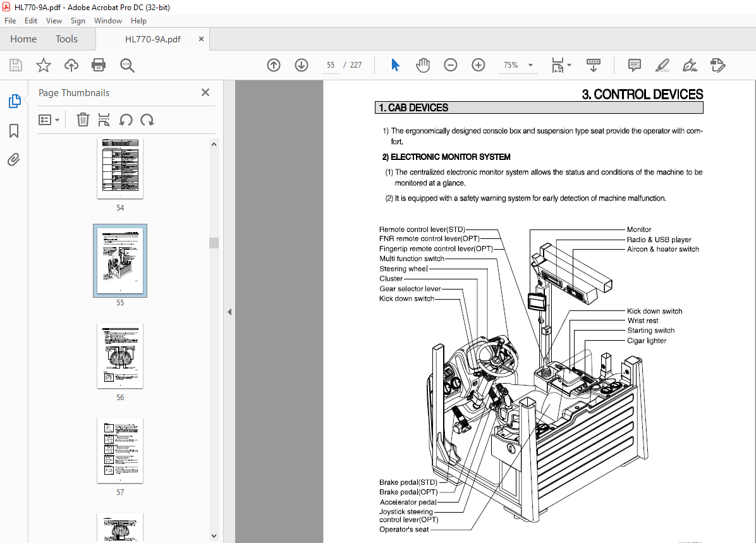Viewport: 756px width, 543px height.
Task: Click the 'Multi function switch' label
Action: click(412, 259)
